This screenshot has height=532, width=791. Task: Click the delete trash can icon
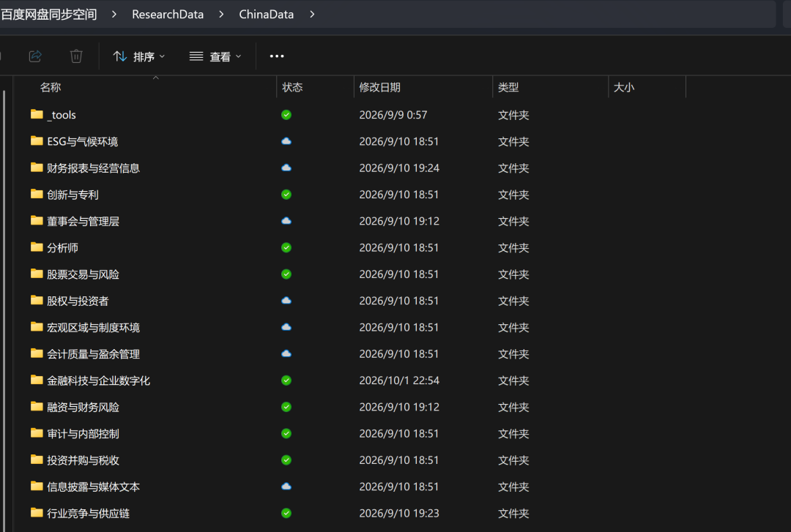pyautogui.click(x=76, y=56)
